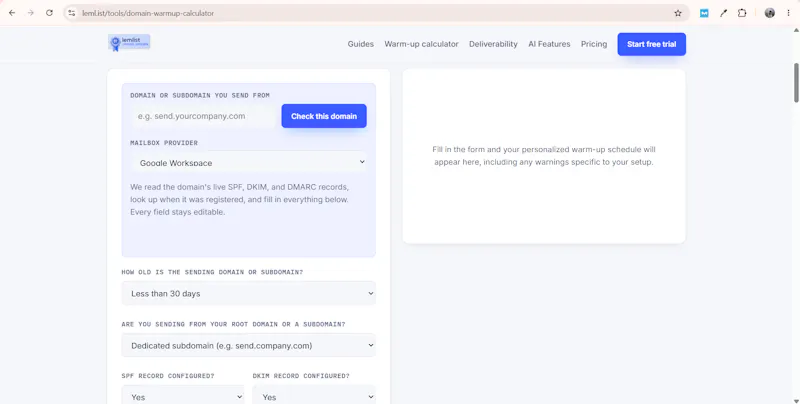Open the SPF record configured dropdown
The image size is (800, 404).
(183, 396)
